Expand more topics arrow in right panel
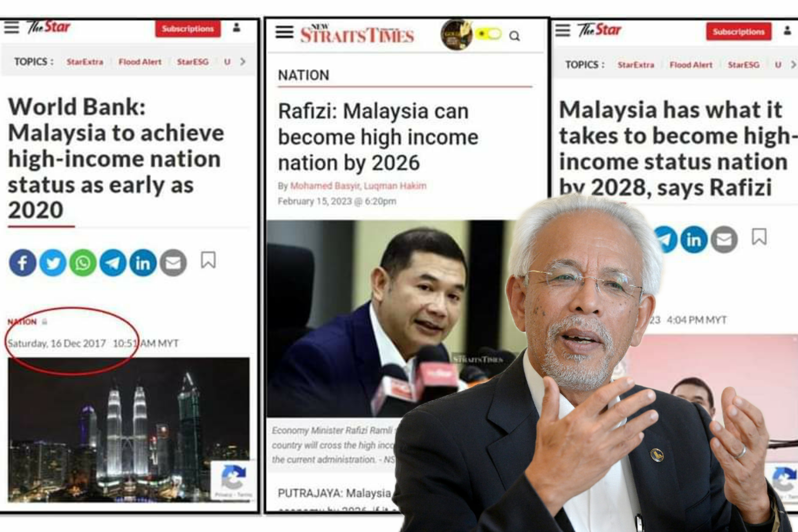Image resolution: width=798 pixels, height=532 pixels. tap(793, 65)
